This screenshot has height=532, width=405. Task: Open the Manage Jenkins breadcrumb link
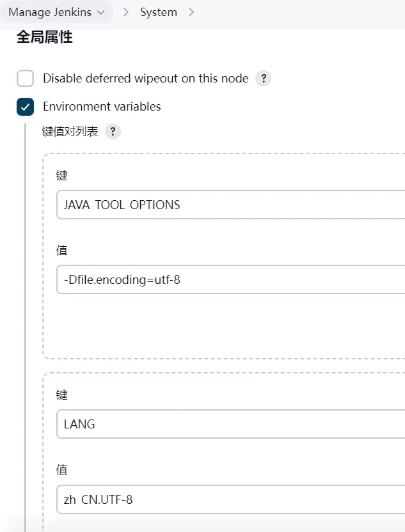click(x=50, y=12)
